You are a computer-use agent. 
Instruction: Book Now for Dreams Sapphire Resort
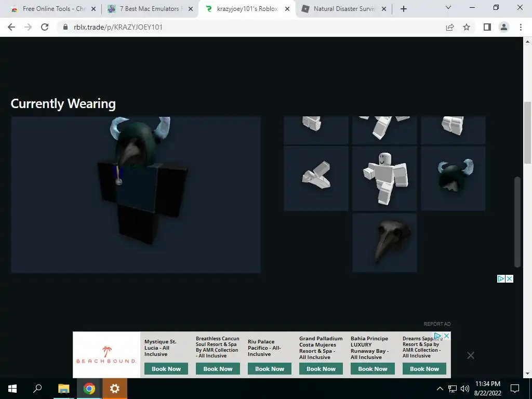(424, 369)
